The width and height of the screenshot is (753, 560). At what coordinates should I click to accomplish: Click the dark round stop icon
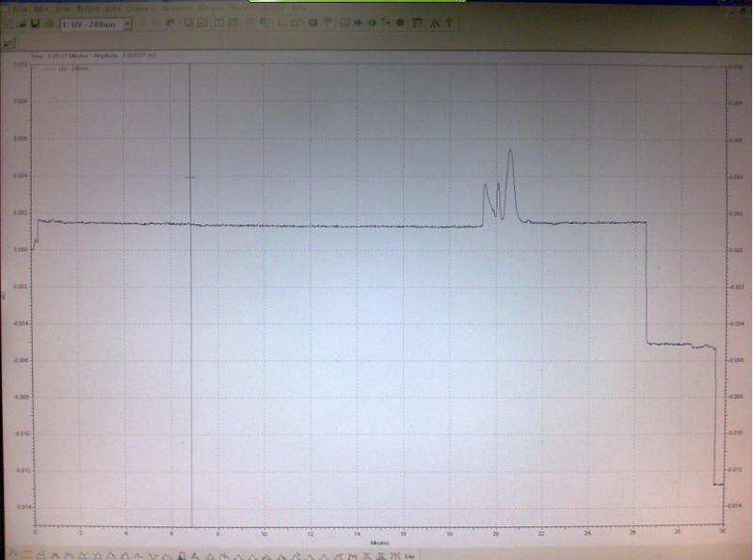400,23
